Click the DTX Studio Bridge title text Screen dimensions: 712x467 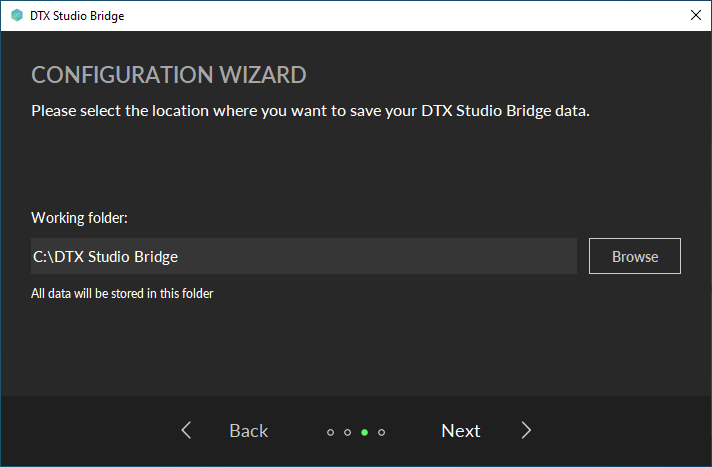[x=78, y=16]
